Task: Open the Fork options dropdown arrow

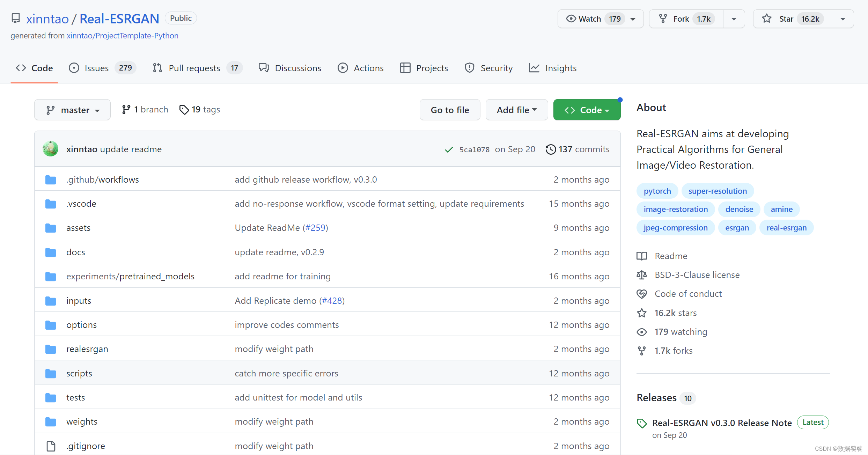Action: (734, 19)
